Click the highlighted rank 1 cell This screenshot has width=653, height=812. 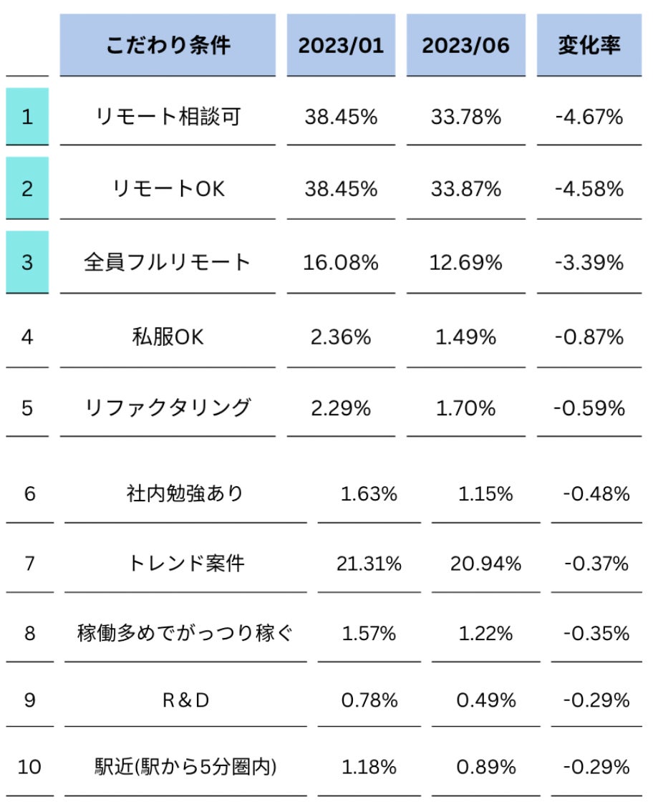coord(27,117)
